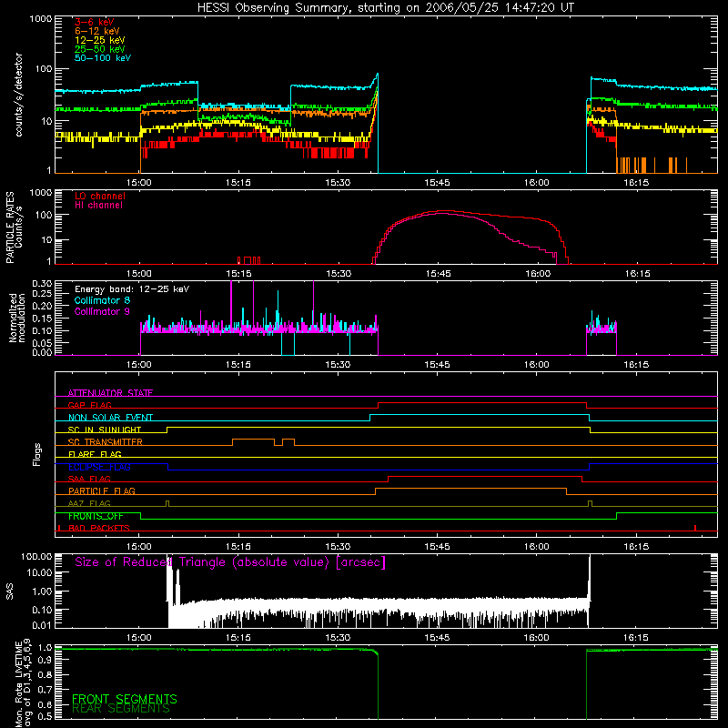
Task: Click the ATTENUATOR STATE flag label
Action: [x=110, y=393]
